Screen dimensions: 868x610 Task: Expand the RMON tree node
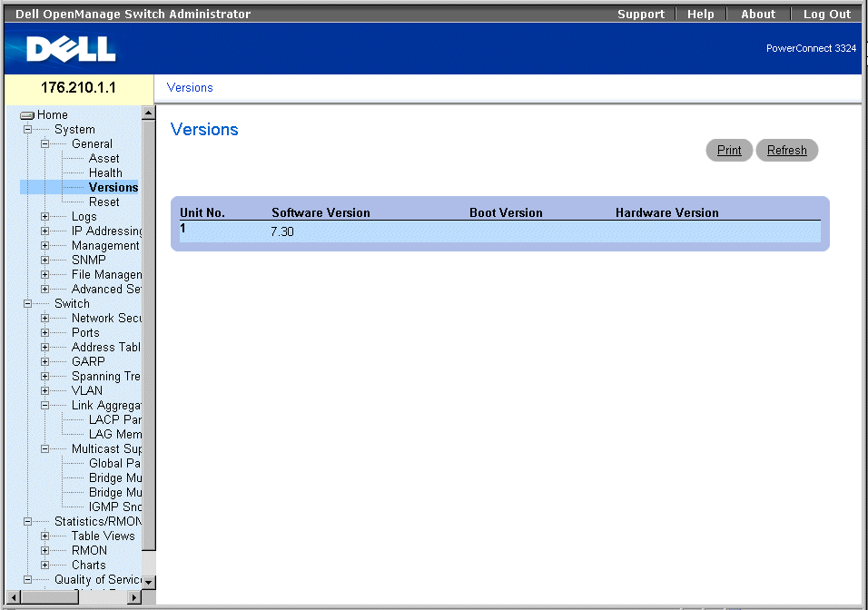click(44, 551)
